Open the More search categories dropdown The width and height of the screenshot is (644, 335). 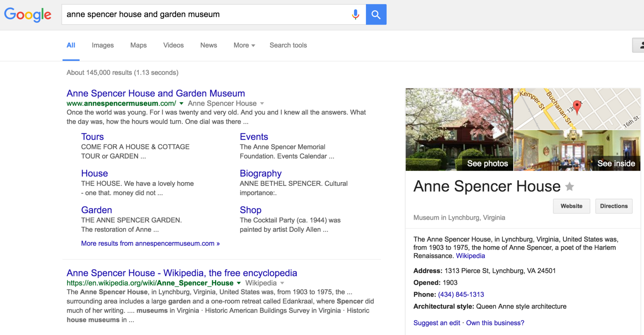[244, 45]
